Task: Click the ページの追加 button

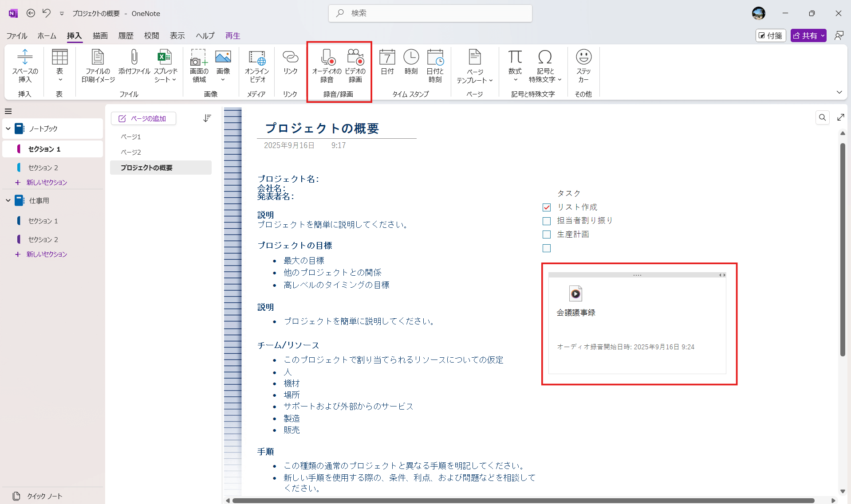Action: point(143,118)
